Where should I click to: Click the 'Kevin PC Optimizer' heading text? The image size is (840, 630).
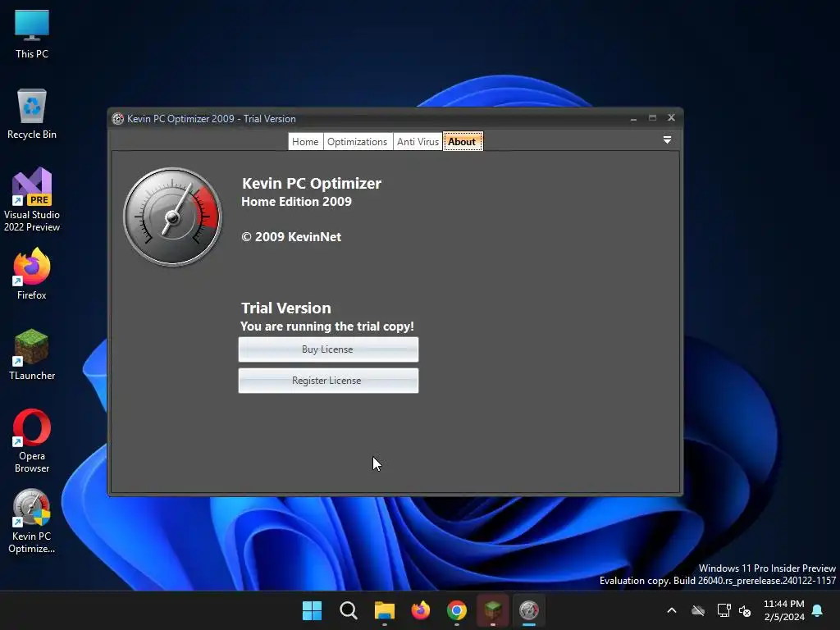311,183
